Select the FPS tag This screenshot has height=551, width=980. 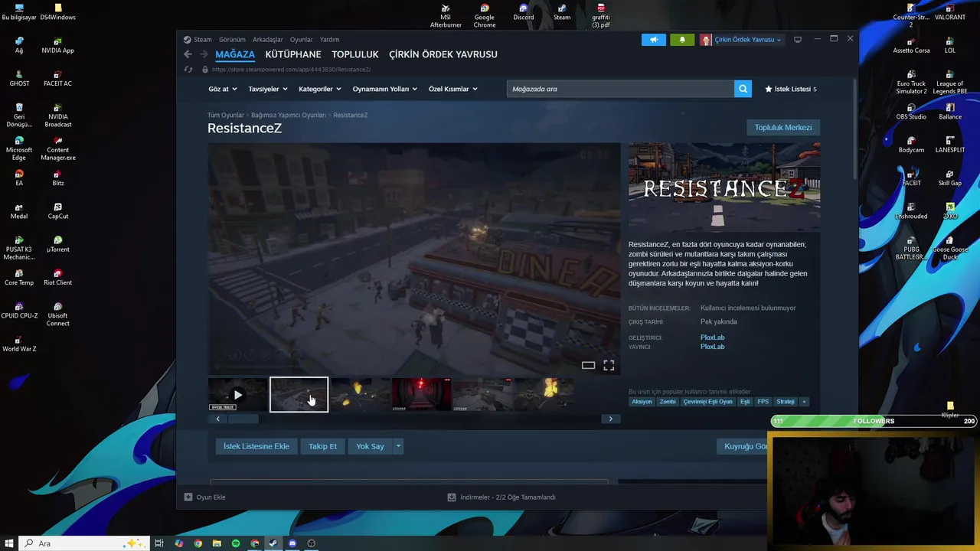coord(763,402)
